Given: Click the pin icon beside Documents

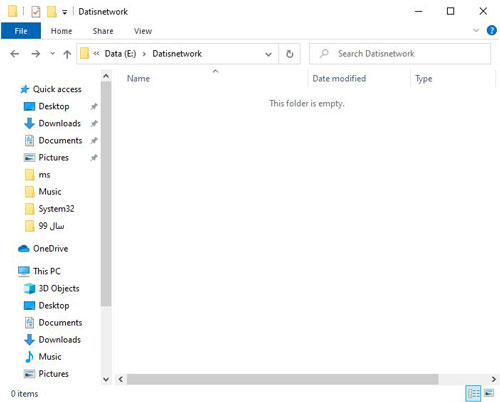Looking at the screenshot, I should tap(94, 141).
